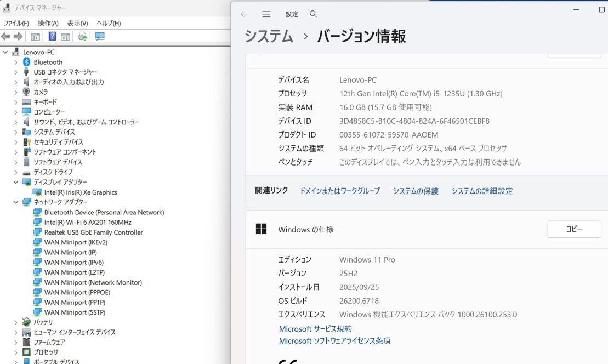The width and height of the screenshot is (608, 364).
Task: Click the scan for hardware changes icon
Action: (x=99, y=37)
